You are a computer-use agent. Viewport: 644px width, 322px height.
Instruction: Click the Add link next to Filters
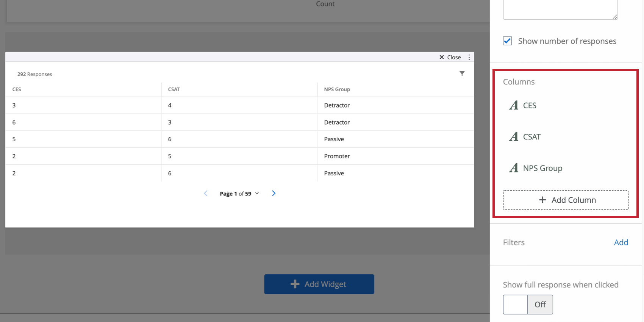621,242
